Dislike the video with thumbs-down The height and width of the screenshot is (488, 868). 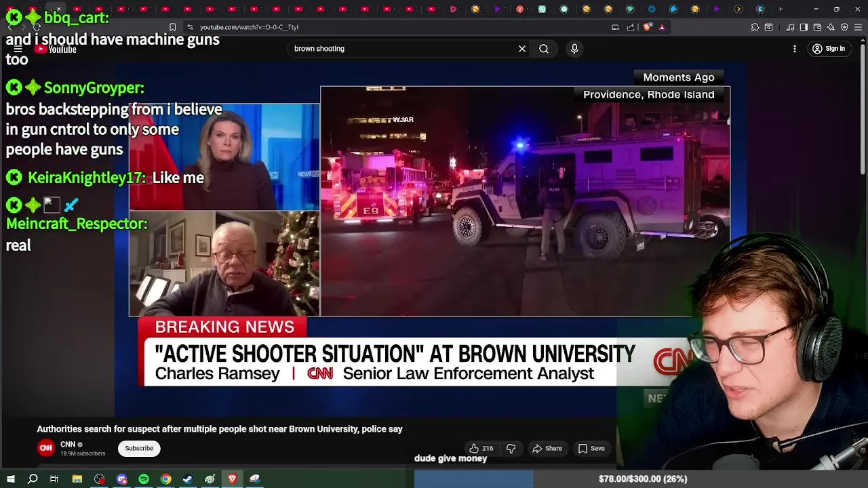click(x=511, y=449)
